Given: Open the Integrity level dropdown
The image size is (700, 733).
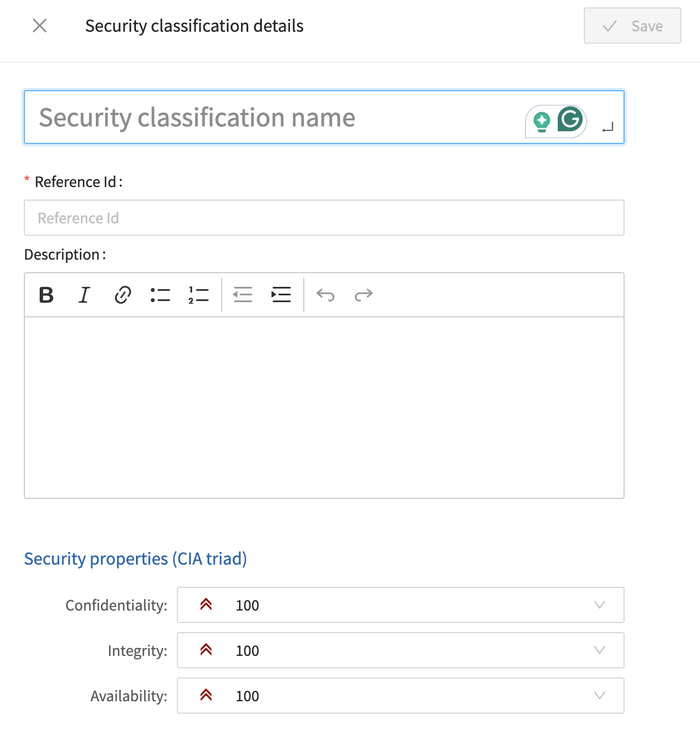Looking at the screenshot, I should click(x=599, y=650).
